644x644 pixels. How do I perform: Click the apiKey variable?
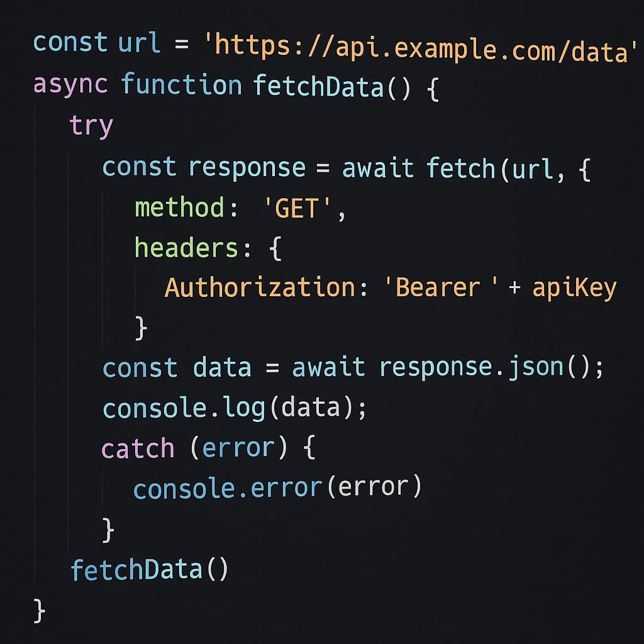[574, 288]
